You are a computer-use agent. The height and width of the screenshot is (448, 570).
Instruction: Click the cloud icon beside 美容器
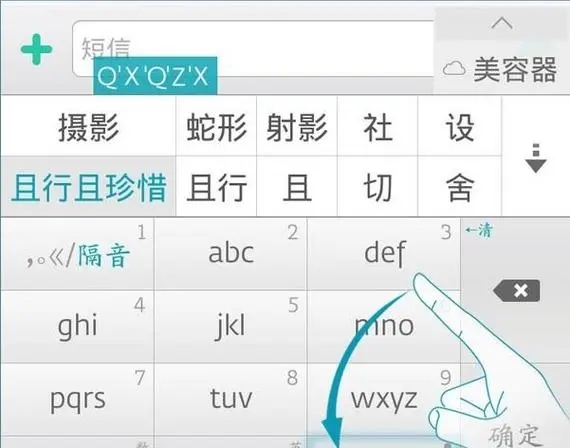coord(454,69)
